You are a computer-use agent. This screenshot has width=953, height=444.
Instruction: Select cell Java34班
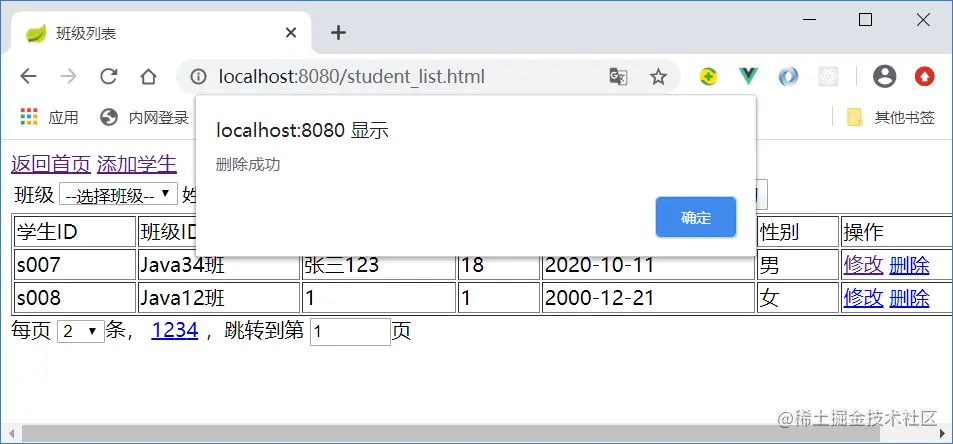[x=219, y=265]
